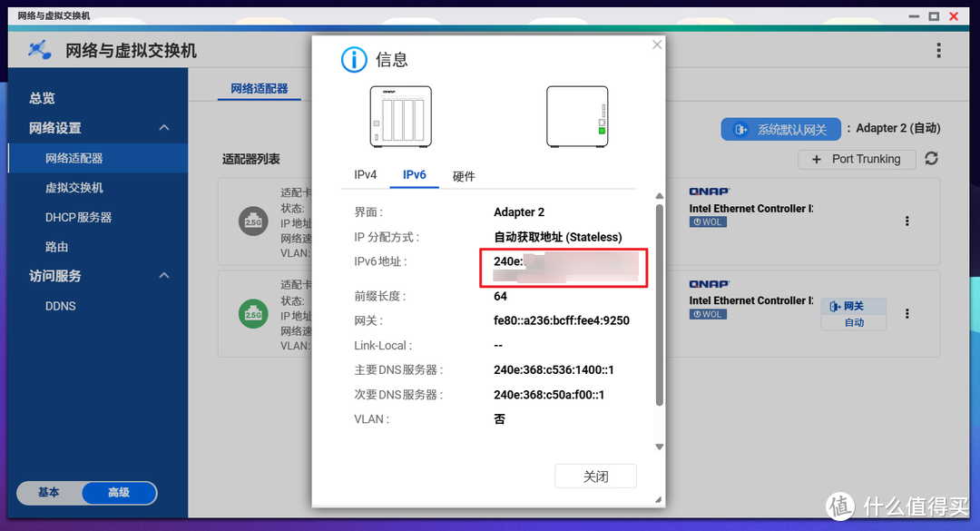Image resolution: width=980 pixels, height=531 pixels.
Task: Open the second adapter's three-dot options menu
Action: coord(906,313)
